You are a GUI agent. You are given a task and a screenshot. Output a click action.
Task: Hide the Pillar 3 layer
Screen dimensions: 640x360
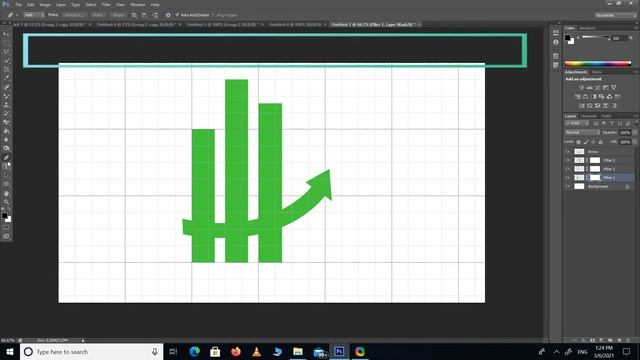pos(567,160)
